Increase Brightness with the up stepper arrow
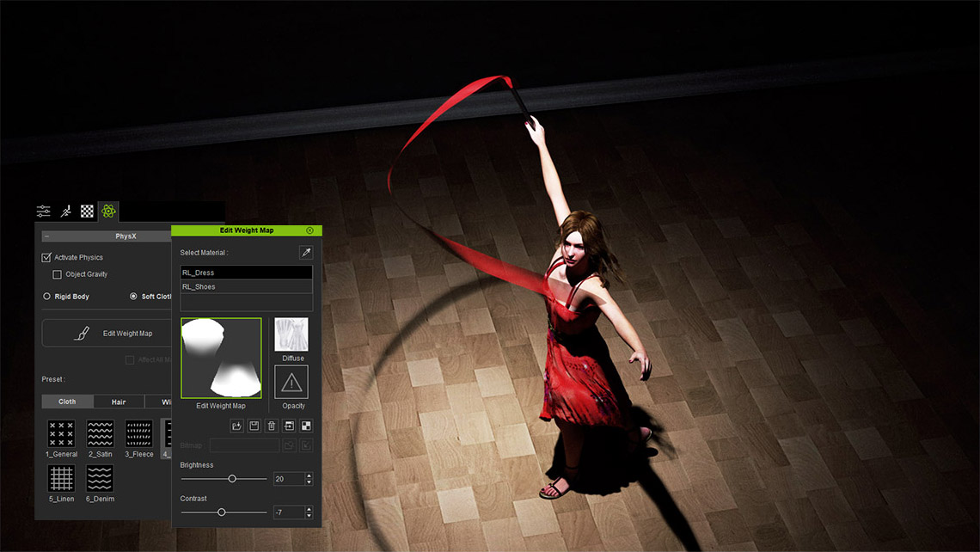This screenshot has height=552, width=980. [309, 475]
